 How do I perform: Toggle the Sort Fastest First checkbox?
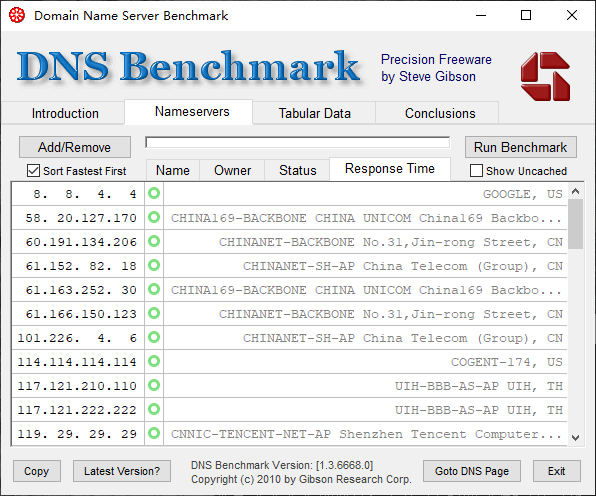pyautogui.click(x=33, y=171)
